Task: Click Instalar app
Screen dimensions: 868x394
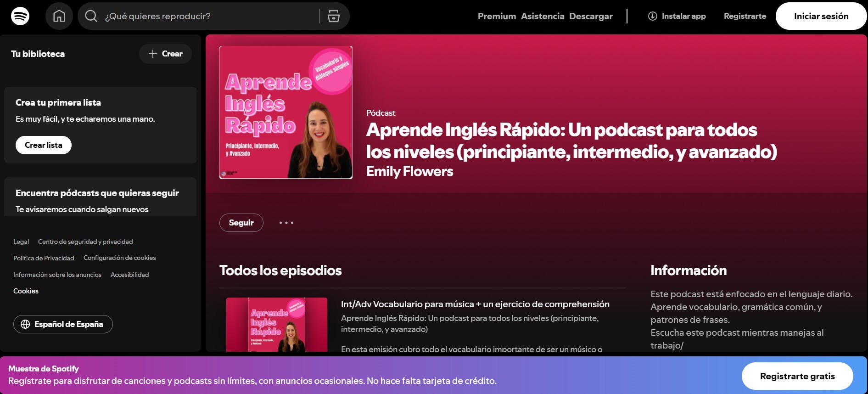Action: [677, 16]
